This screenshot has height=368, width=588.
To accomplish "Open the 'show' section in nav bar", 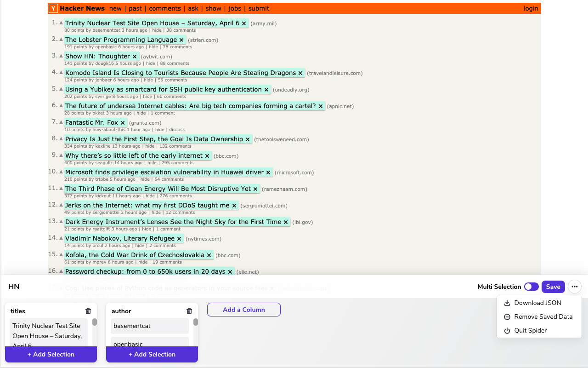I will pyautogui.click(x=213, y=8).
